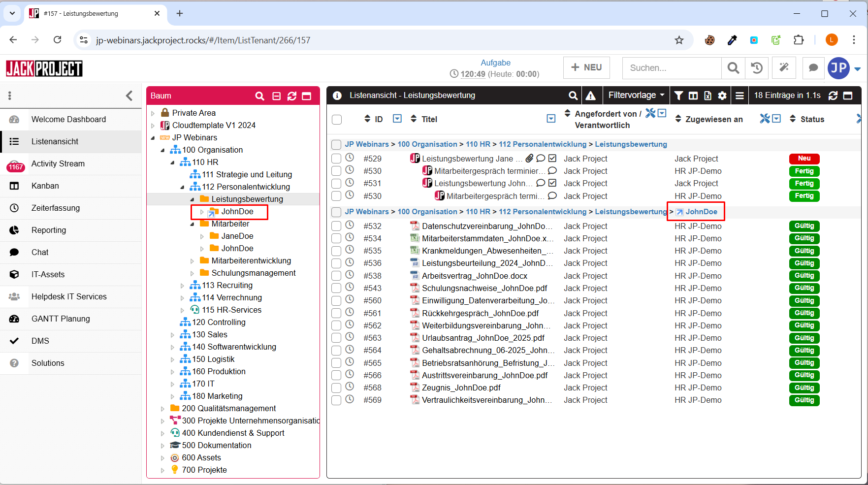
Task: Open the chat bubble icon in top bar
Action: [813, 68]
